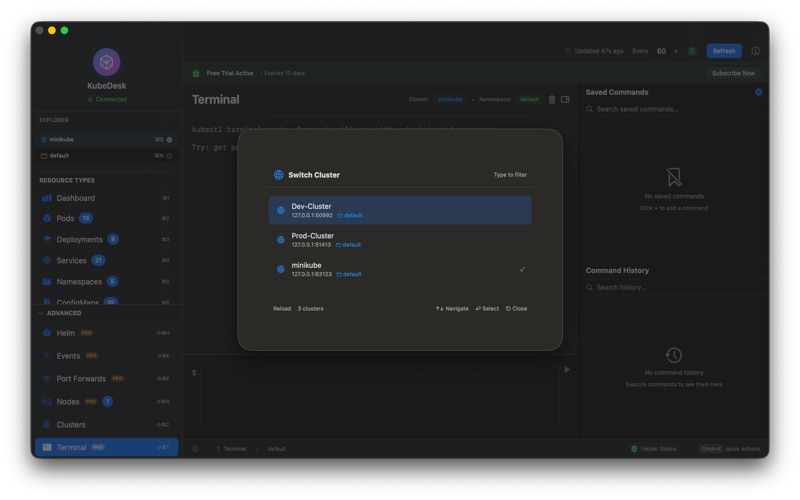Image resolution: width=800 pixels, height=500 pixels.
Task: Click the crossed bookmark No saved commands icon
Action: tap(674, 177)
